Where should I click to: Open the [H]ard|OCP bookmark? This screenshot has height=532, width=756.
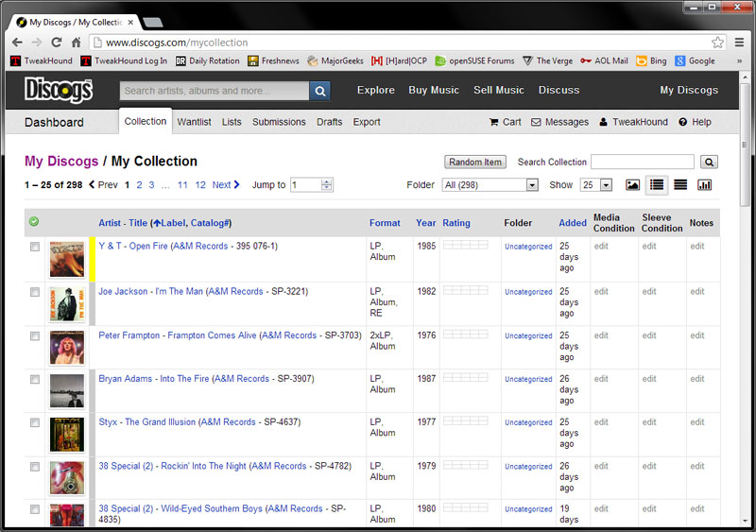399,60
